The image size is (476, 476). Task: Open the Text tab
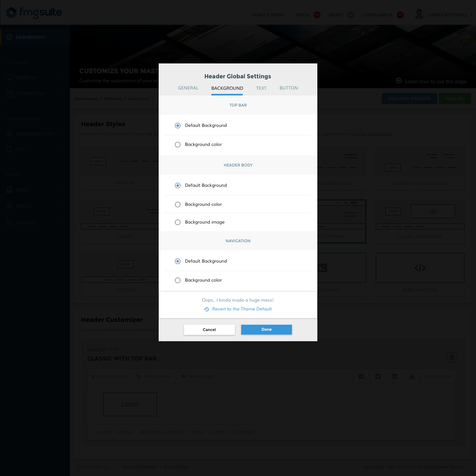click(261, 88)
